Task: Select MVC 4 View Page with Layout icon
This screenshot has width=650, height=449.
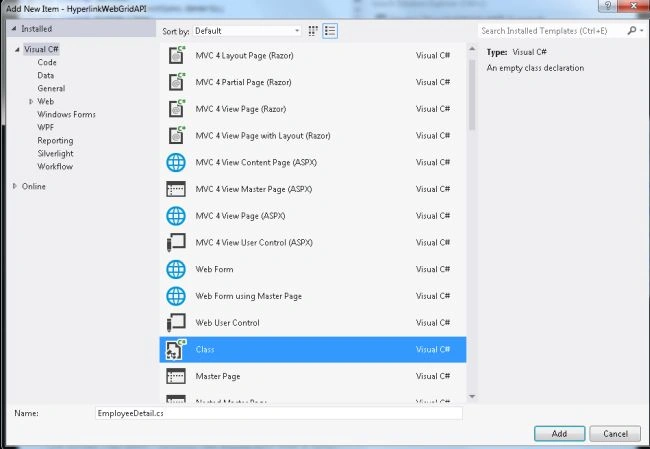Action: click(177, 135)
